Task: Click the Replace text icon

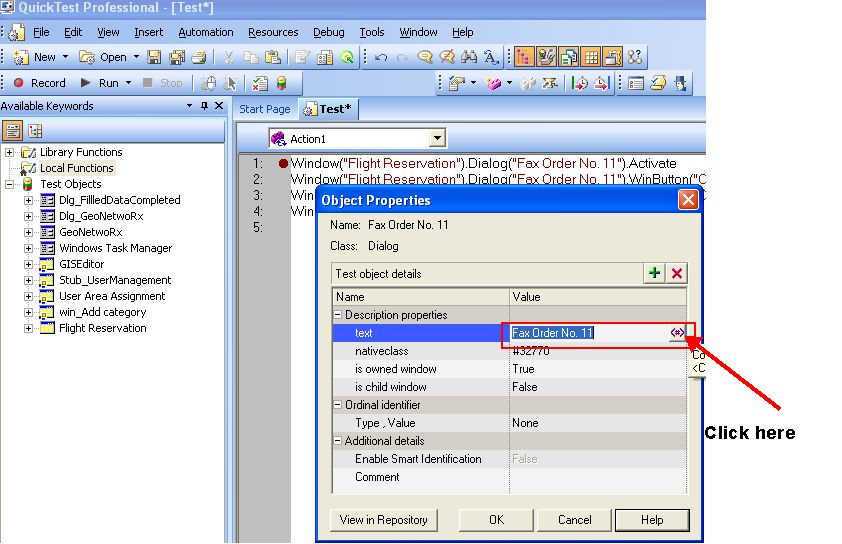Action: click(491, 57)
